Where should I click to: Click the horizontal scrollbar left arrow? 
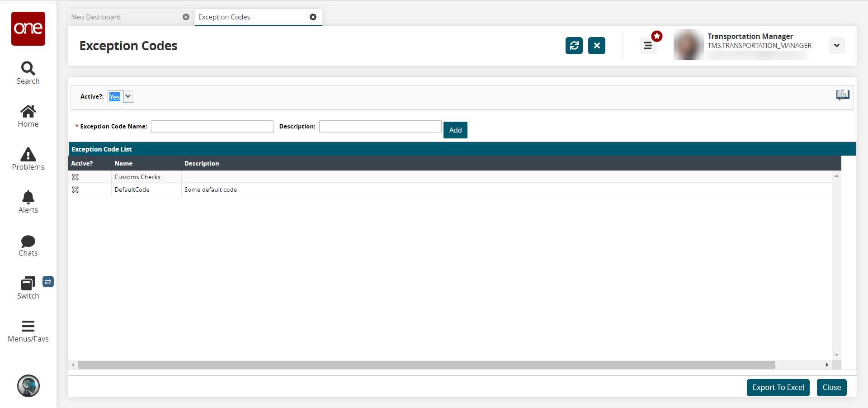73,365
